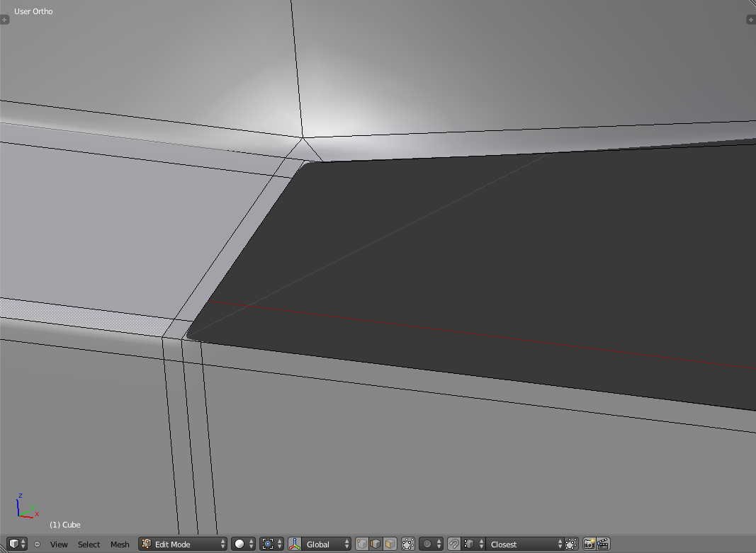The height and width of the screenshot is (553, 756).
Task: Toggle snap onto itself icon
Action: [571, 544]
